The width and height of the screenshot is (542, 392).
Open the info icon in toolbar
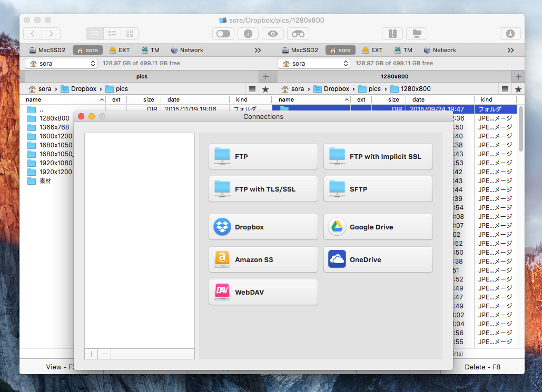point(248,34)
